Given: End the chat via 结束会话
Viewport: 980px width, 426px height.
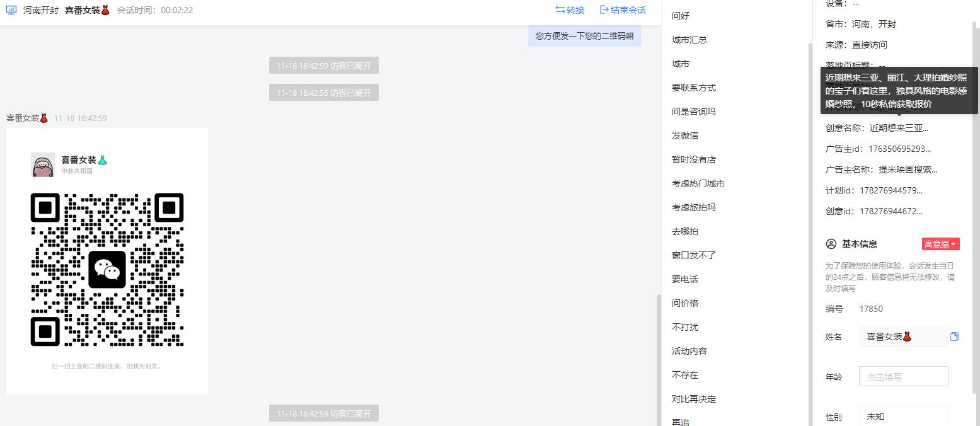Looking at the screenshot, I should [623, 10].
